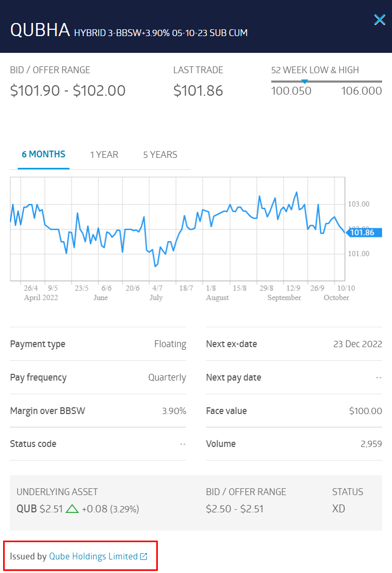Click the next ex-date value 23 Dec 2022
Viewport: 392px width, 573px height.
pyautogui.click(x=358, y=344)
